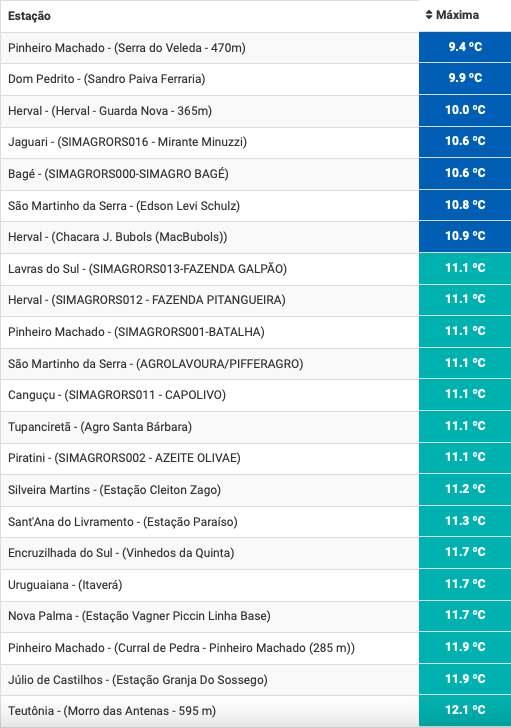Click the São Martinho da Serra AGROLAVOURA/PIFFERAGRO entry
This screenshot has height=728, width=511.
[155, 364]
